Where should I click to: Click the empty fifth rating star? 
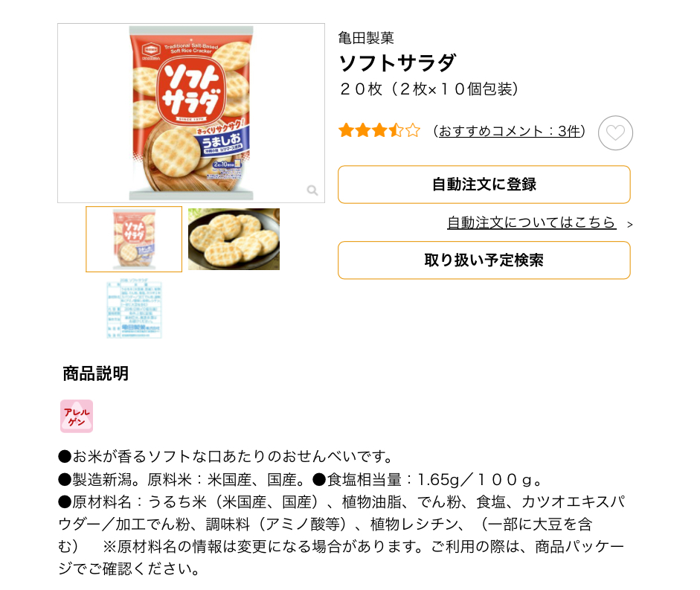pyautogui.click(x=413, y=131)
